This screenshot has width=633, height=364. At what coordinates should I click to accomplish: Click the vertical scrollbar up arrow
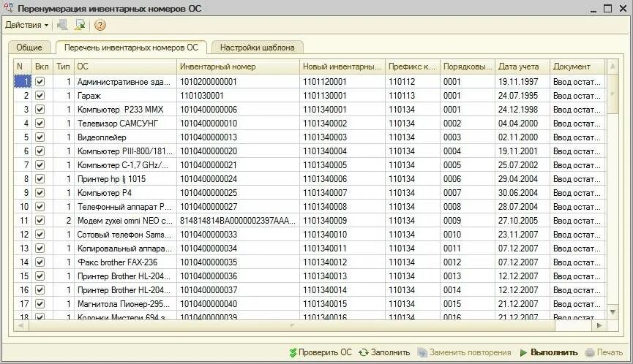click(613, 67)
